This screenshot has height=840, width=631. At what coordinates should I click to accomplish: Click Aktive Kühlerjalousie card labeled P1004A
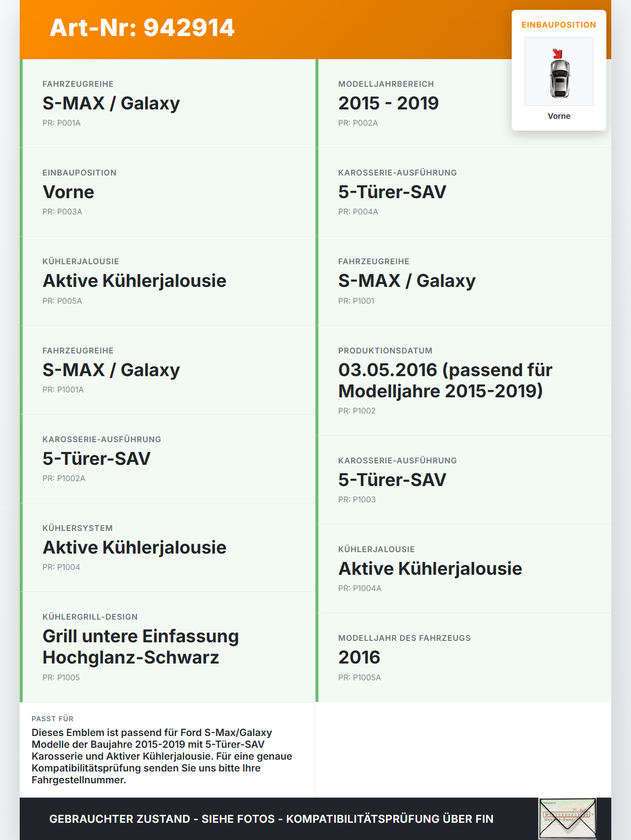click(x=463, y=569)
